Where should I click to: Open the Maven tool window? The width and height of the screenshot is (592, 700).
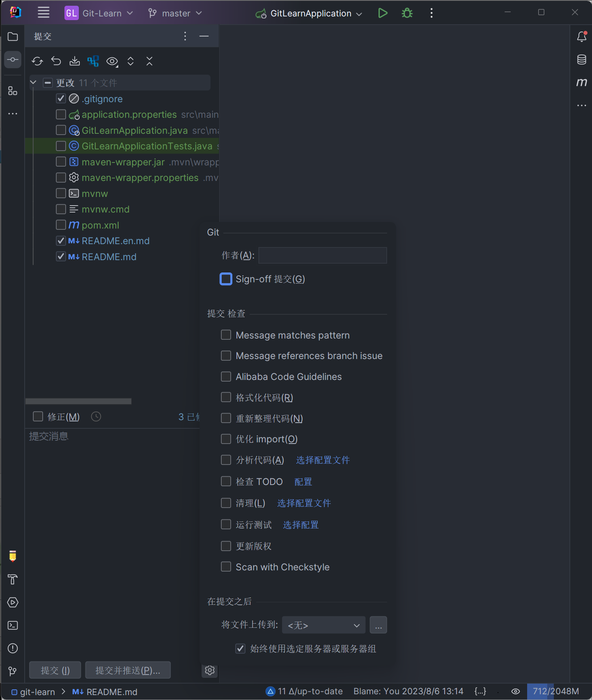[x=581, y=82]
